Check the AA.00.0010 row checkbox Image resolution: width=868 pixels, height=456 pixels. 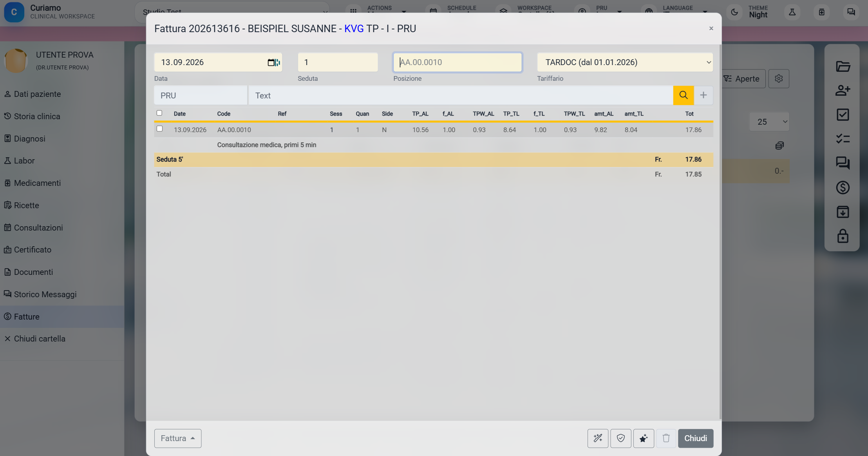159,129
